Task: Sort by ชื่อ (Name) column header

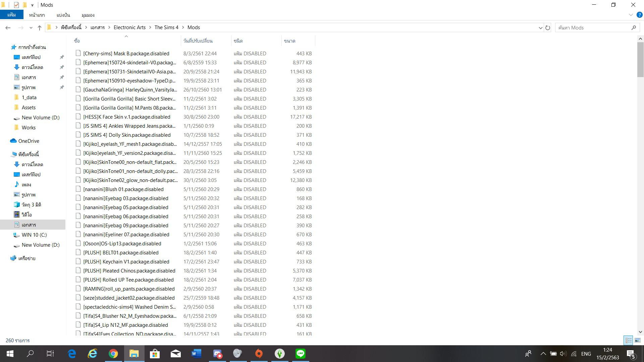Action: (126, 41)
